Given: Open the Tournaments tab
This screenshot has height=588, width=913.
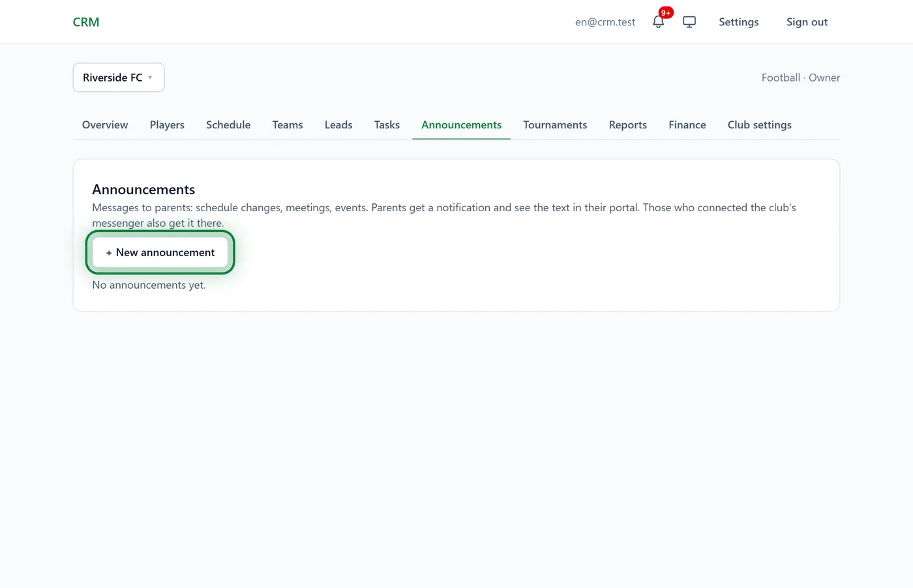Looking at the screenshot, I should (x=555, y=125).
